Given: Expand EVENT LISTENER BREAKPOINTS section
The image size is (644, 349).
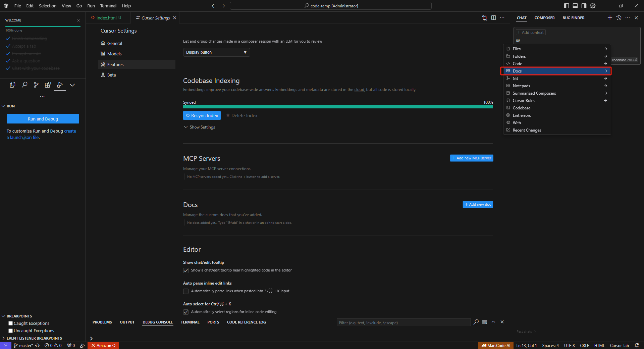Looking at the screenshot, I should click(32, 338).
